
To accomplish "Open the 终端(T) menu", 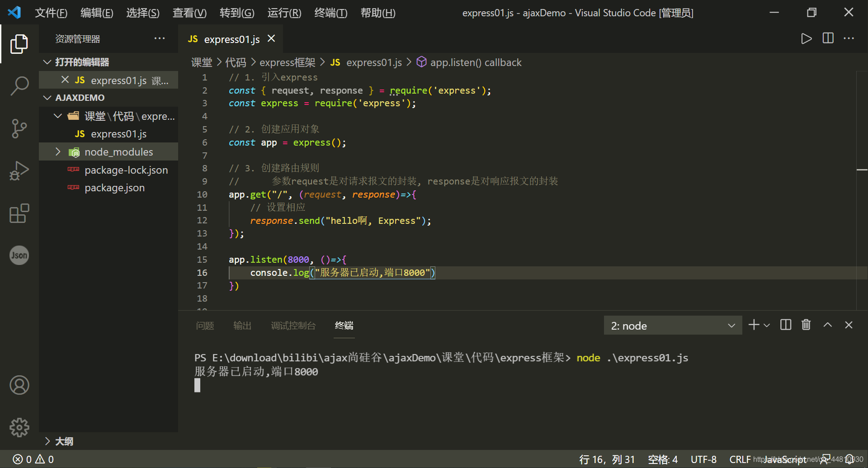I will pyautogui.click(x=331, y=13).
